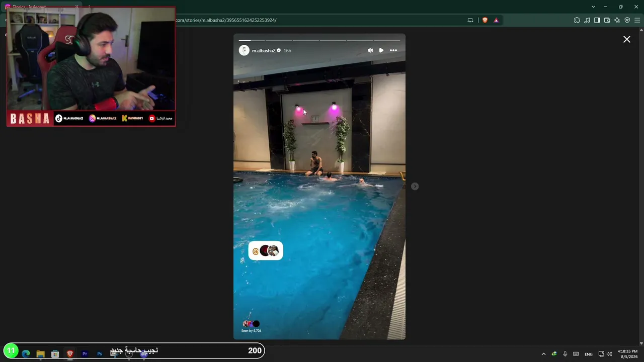Switch the ENG input language
644x362 pixels.
pos(588,354)
